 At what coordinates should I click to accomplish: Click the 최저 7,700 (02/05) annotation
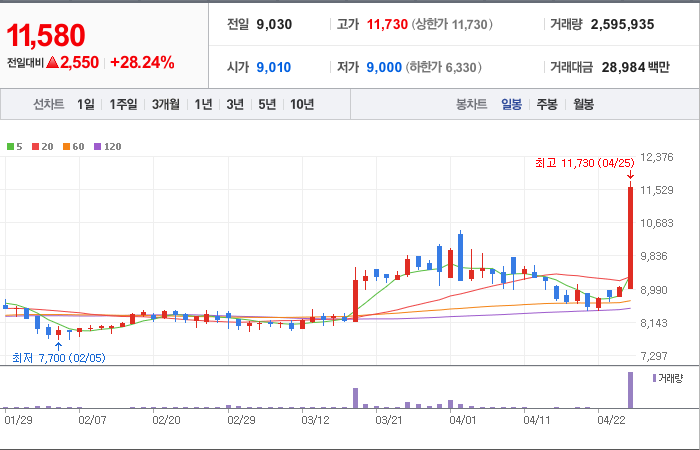tap(59, 358)
